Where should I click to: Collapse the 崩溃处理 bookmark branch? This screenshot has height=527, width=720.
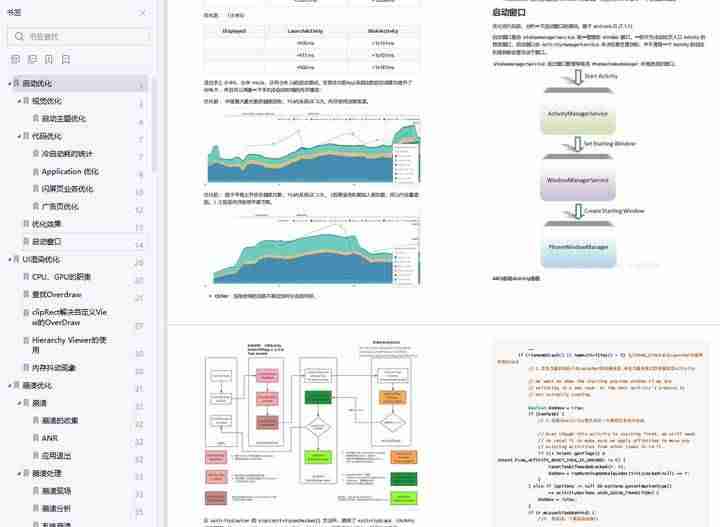coord(19,473)
